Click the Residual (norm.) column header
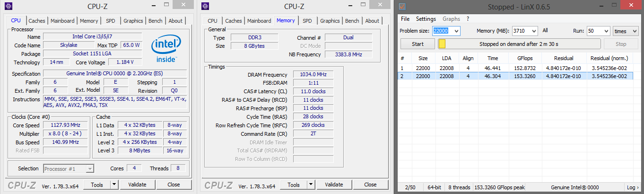Viewport: 644px width, 194px height. [x=609, y=58]
